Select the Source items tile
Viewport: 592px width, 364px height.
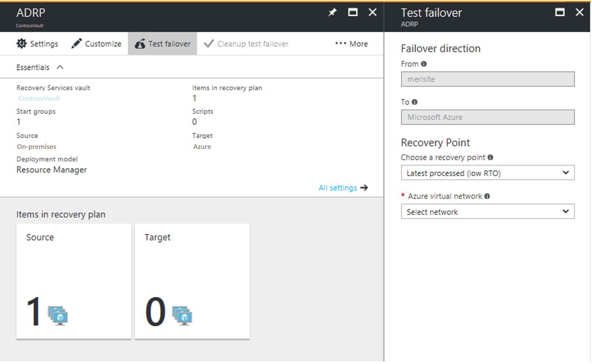tap(73, 281)
